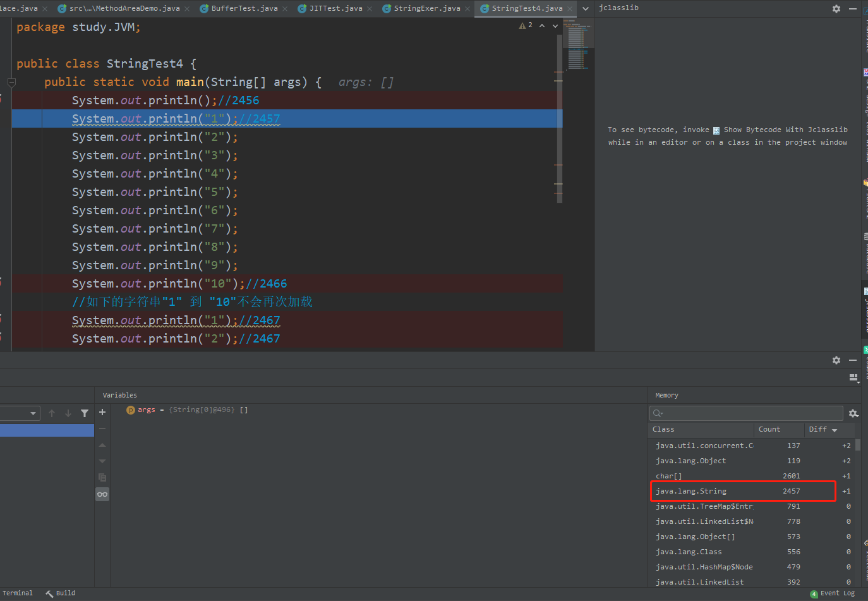868x601 pixels.
Task: Select the char[] memory row
Action: 752,476
